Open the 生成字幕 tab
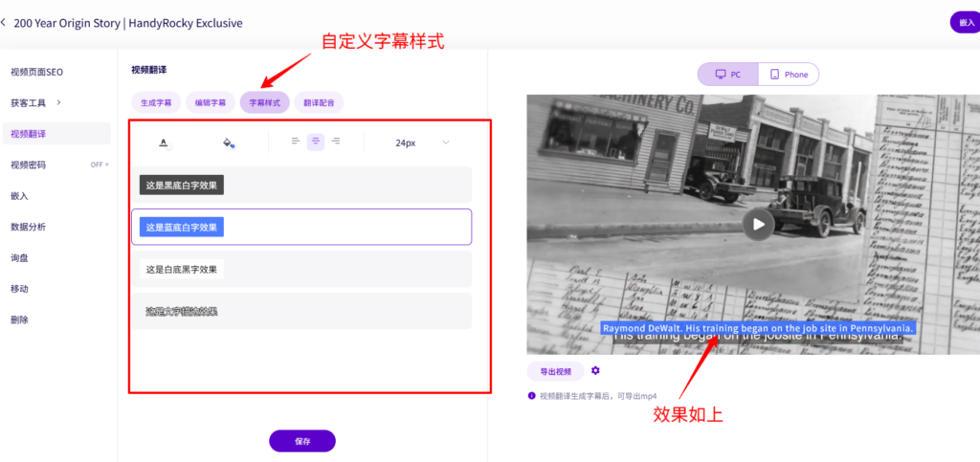 (156, 102)
